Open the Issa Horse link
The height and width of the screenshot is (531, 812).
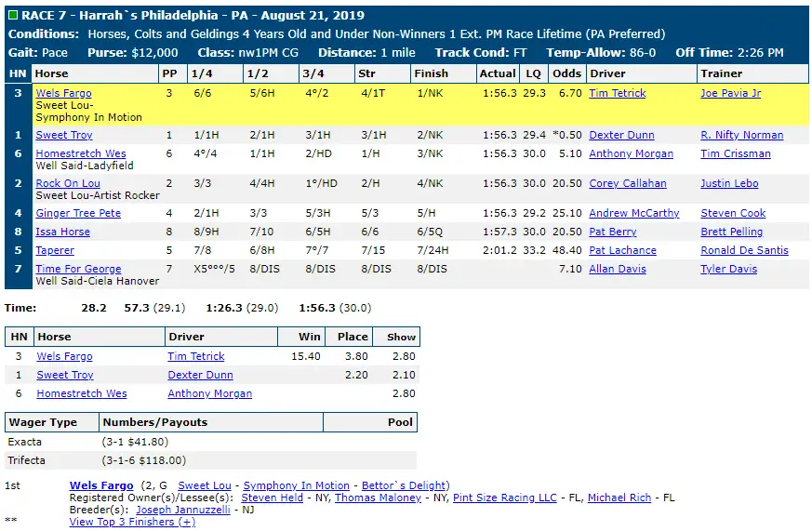pos(62,232)
